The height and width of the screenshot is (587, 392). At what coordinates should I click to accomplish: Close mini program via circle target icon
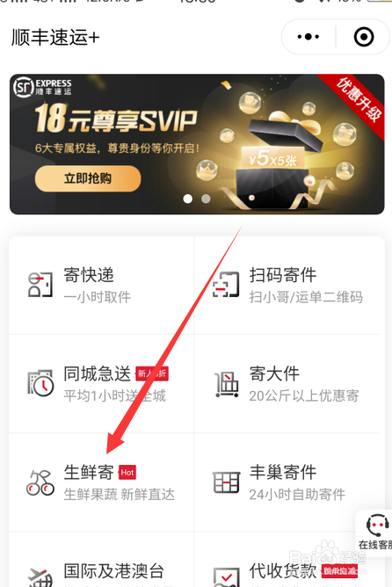pos(364,37)
